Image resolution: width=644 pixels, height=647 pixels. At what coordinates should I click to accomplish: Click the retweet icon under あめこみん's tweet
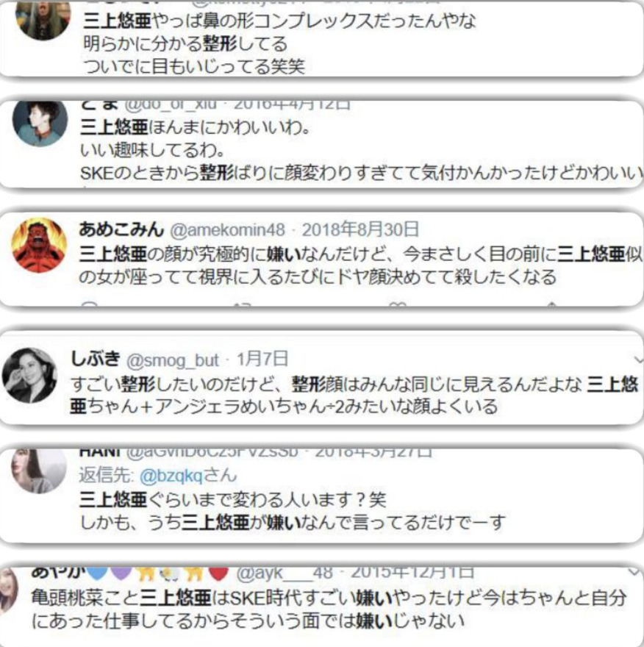coord(243,304)
